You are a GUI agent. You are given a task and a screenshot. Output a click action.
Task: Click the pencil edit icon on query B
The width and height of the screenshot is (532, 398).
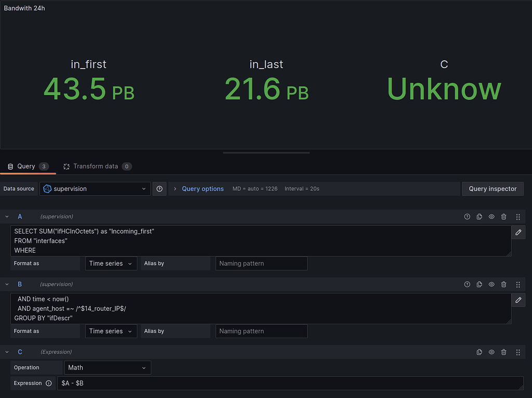(518, 300)
